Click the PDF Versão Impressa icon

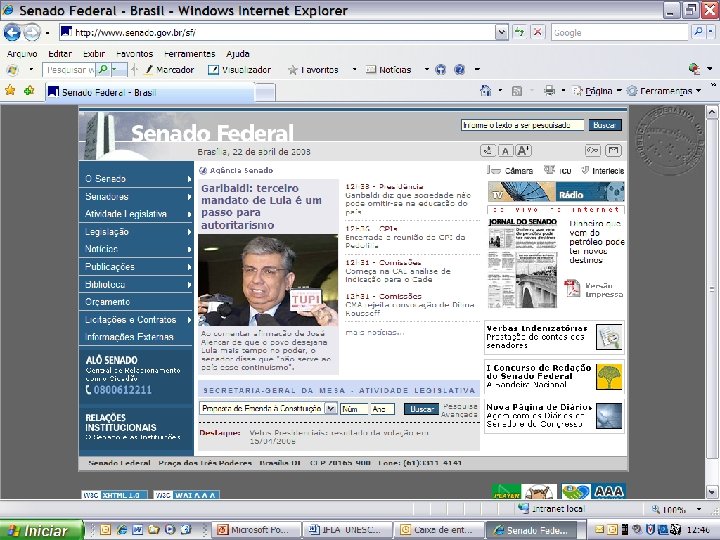click(572, 288)
